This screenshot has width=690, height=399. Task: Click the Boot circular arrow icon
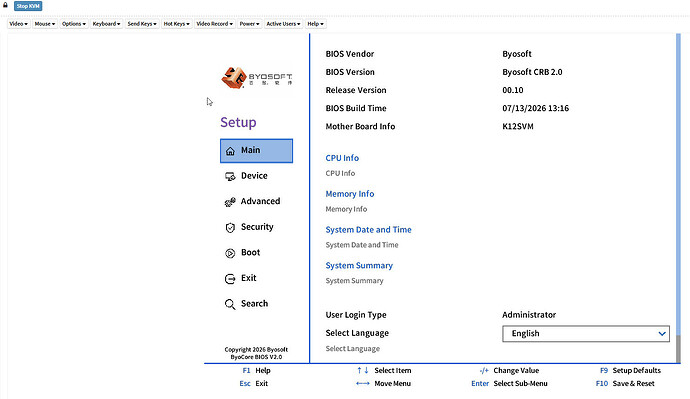point(230,253)
